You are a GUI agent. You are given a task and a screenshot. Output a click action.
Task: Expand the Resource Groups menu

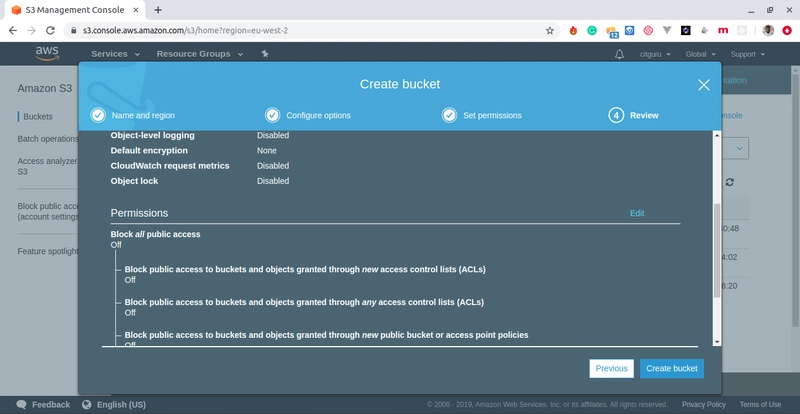199,54
